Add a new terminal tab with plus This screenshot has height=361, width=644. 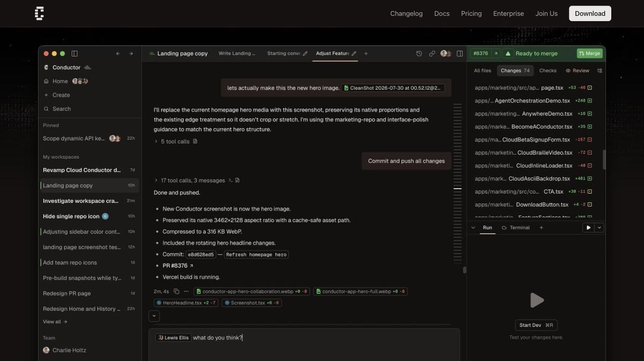point(541,227)
